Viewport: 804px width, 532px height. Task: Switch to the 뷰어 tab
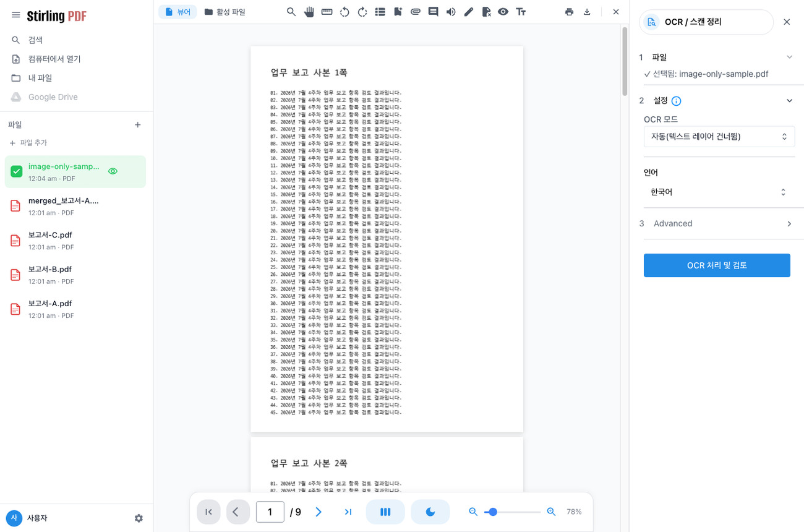pyautogui.click(x=177, y=12)
